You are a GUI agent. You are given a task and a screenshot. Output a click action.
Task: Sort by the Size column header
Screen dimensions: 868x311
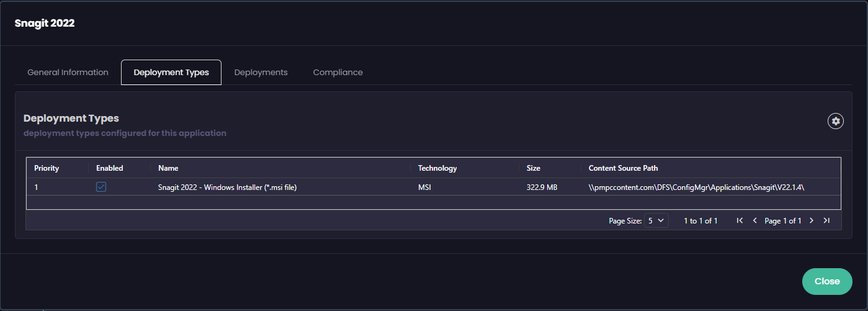[x=533, y=168]
